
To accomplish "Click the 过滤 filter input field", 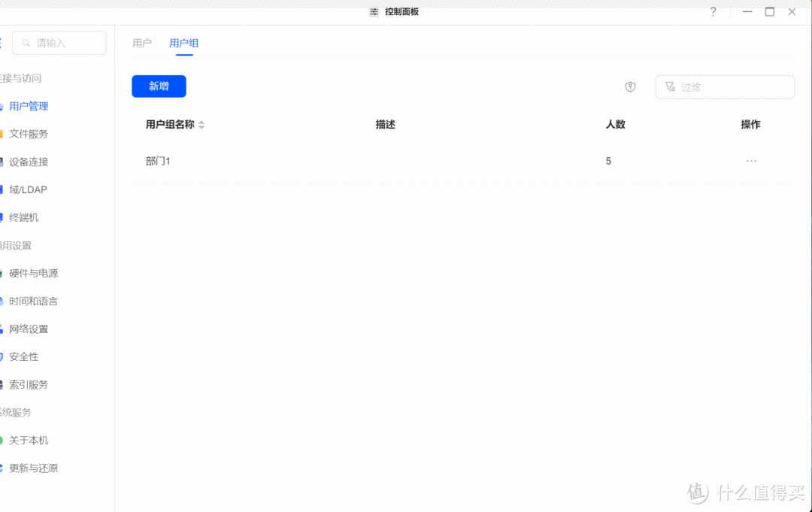I will [725, 86].
